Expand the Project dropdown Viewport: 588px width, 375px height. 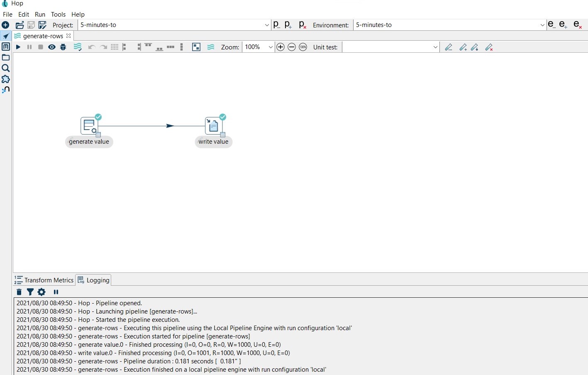267,25
